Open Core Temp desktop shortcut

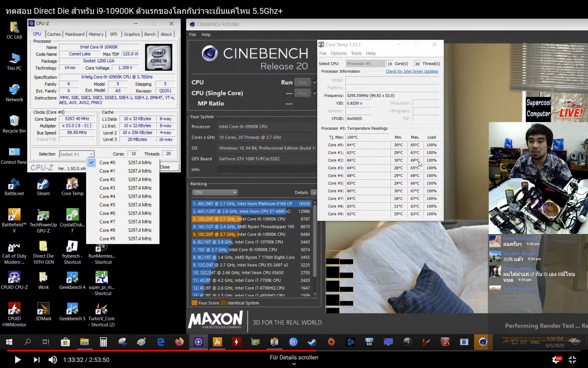click(x=72, y=187)
